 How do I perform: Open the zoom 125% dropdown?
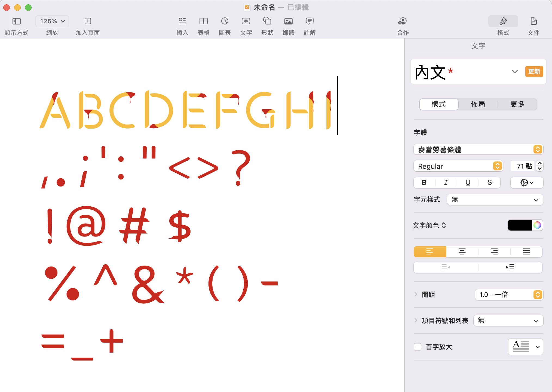click(52, 21)
